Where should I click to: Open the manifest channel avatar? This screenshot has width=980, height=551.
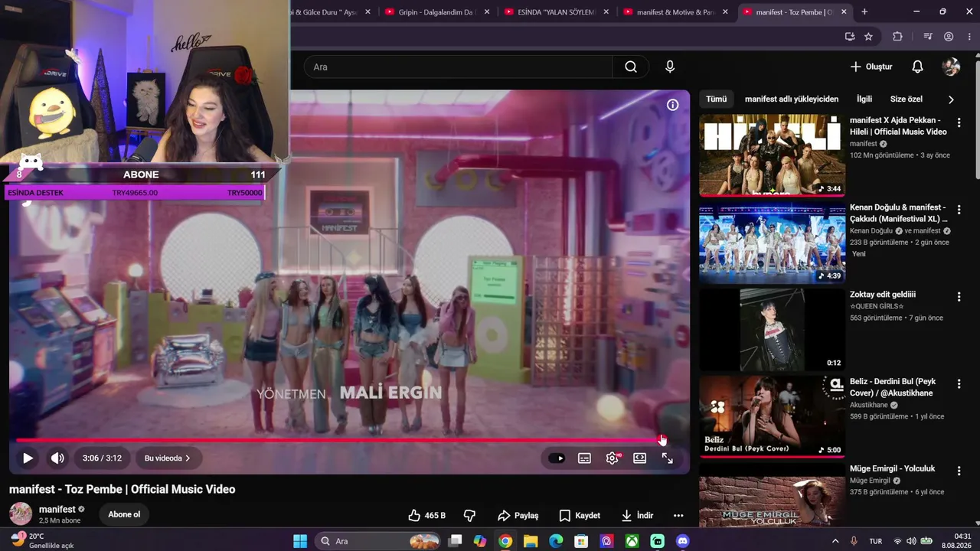(x=21, y=514)
